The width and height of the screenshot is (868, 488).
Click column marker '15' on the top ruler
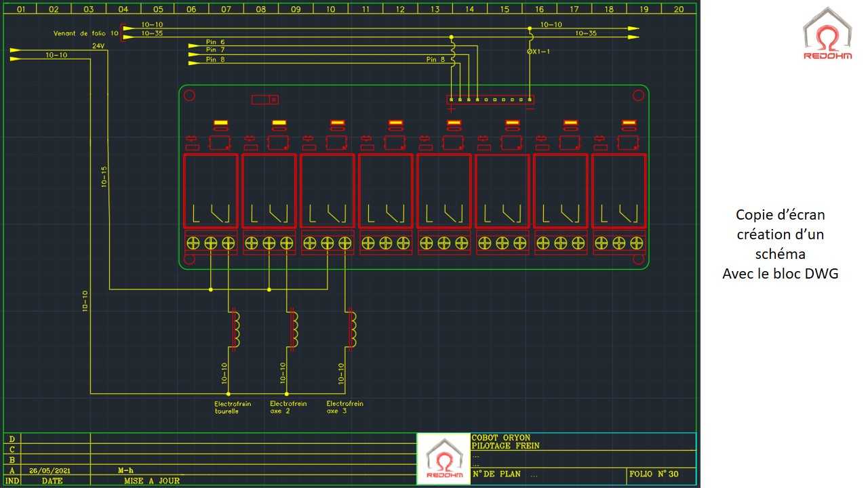click(504, 9)
